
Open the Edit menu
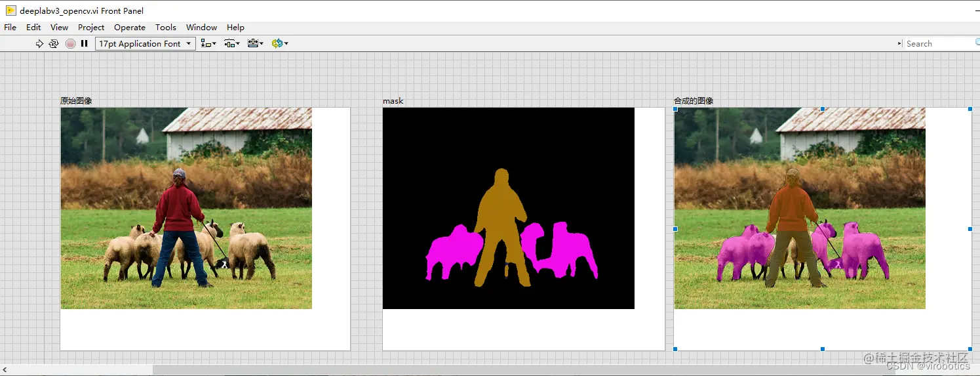point(33,27)
